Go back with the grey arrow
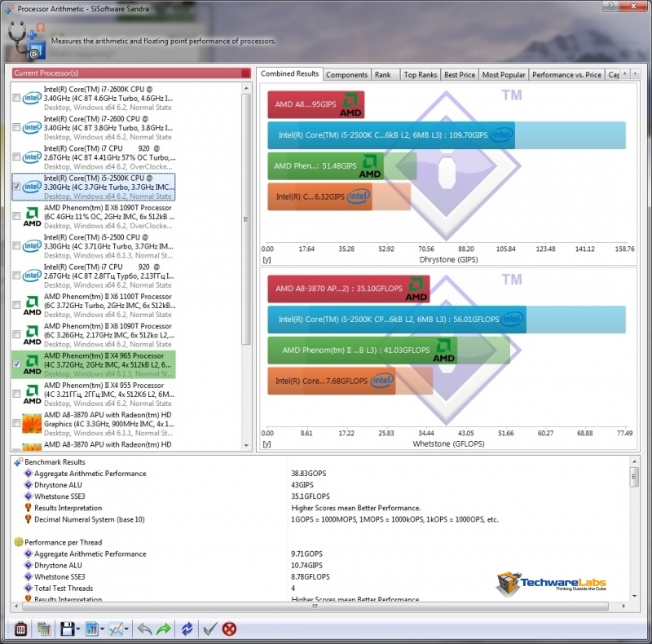 point(144,629)
